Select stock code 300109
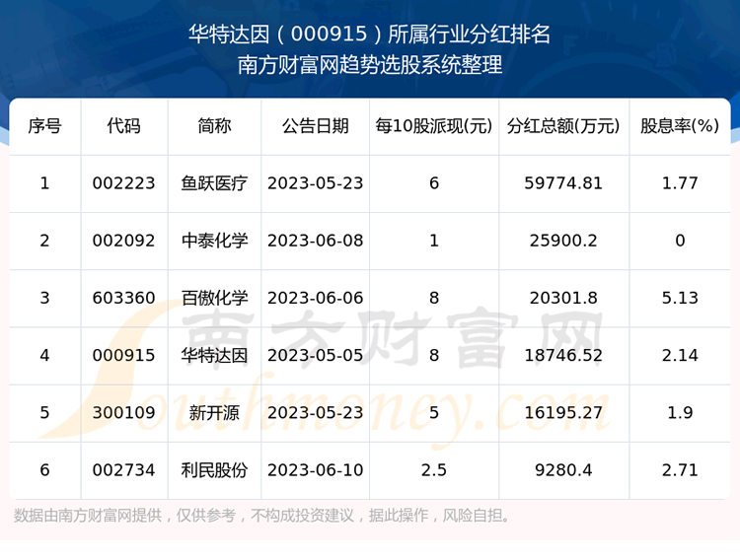This screenshot has width=740, height=560. point(123,412)
